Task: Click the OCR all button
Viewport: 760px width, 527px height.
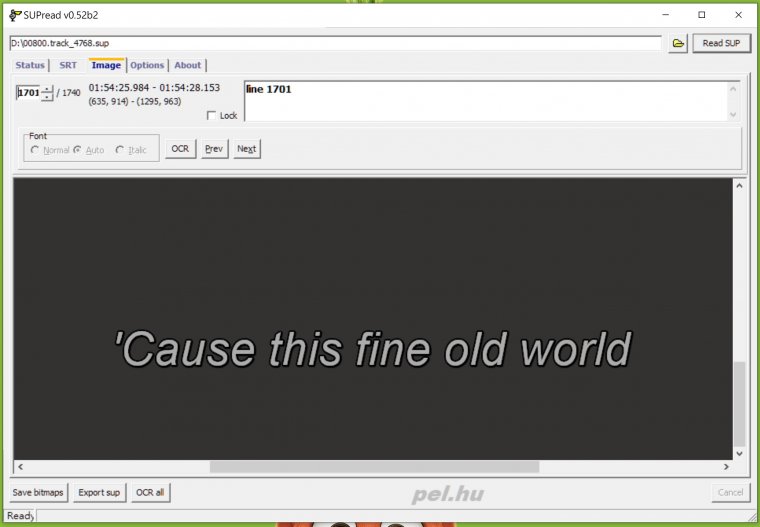Action: click(x=150, y=493)
